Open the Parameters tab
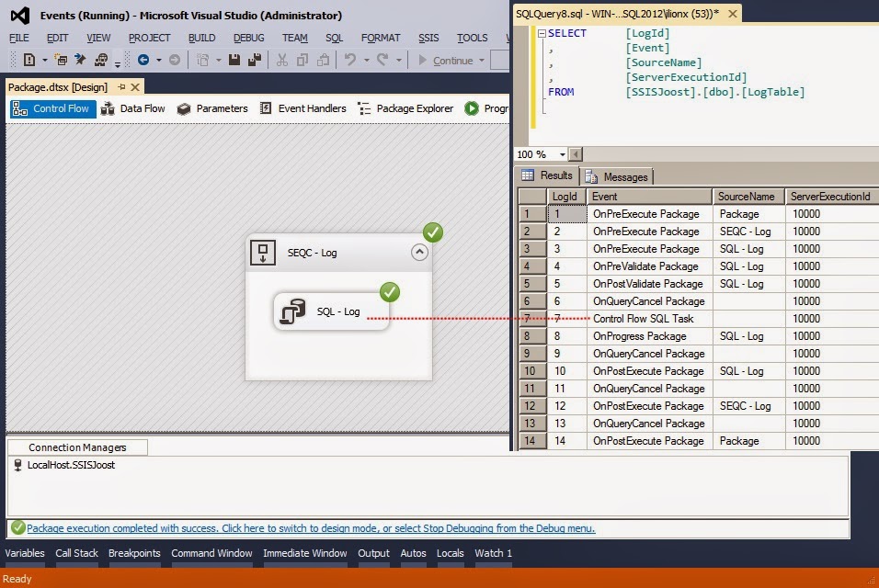 [212, 108]
